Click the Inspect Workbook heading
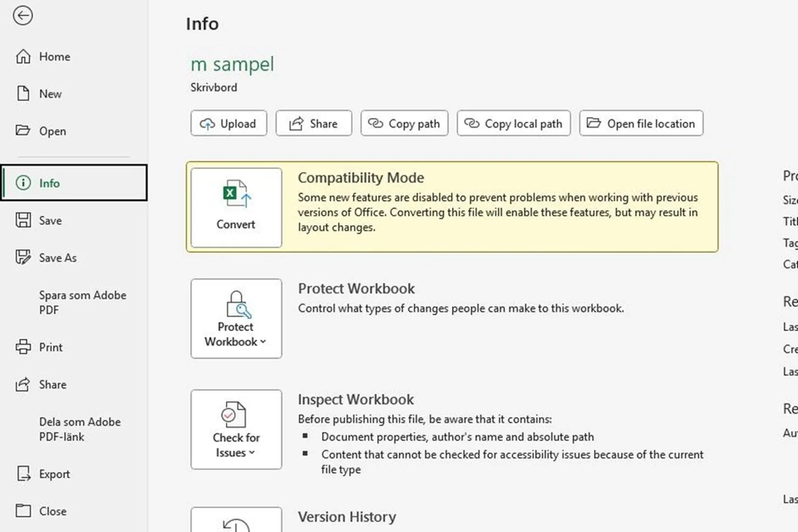 pos(356,399)
